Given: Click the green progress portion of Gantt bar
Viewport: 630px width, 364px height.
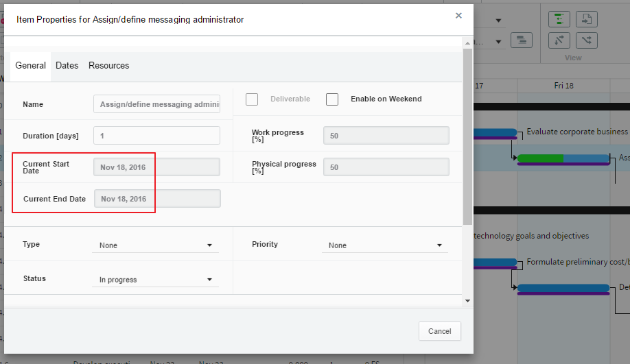Looking at the screenshot, I should point(540,158).
